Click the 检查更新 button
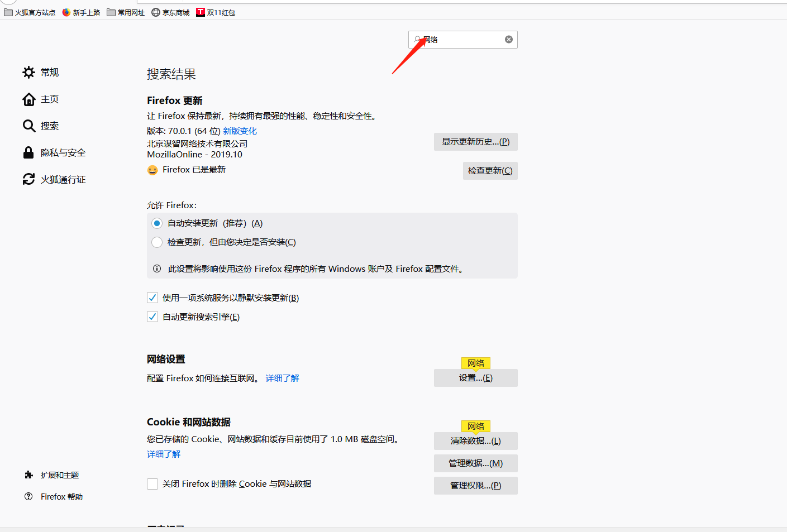This screenshot has width=787, height=532. [x=490, y=171]
